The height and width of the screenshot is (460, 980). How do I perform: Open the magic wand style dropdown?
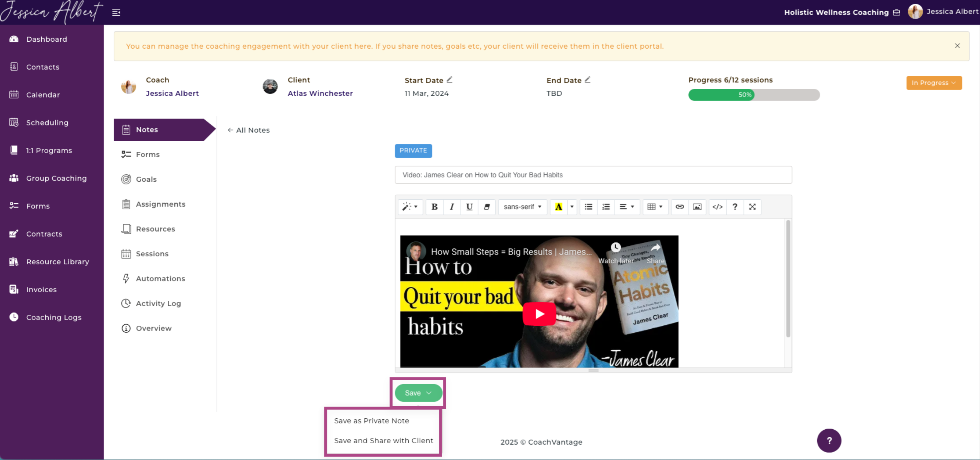410,207
